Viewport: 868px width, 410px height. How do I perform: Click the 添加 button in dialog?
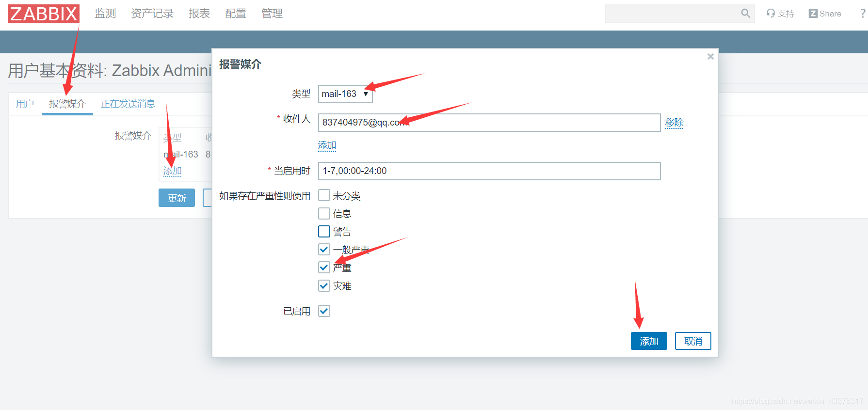649,341
